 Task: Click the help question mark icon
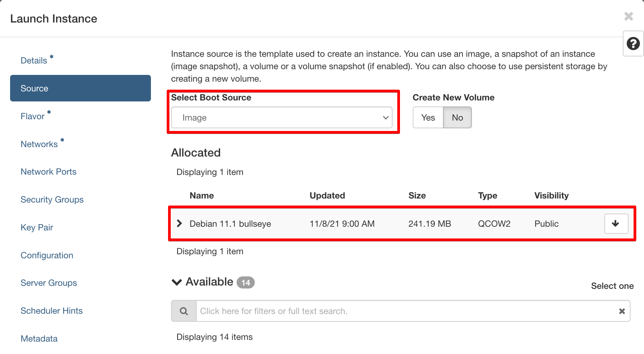[633, 44]
